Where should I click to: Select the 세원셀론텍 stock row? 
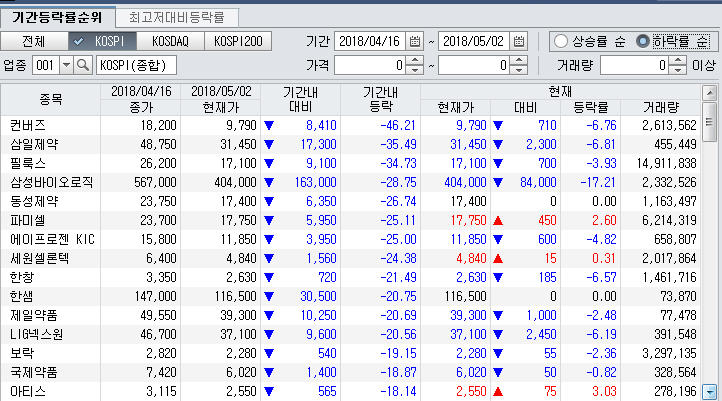pos(350,258)
